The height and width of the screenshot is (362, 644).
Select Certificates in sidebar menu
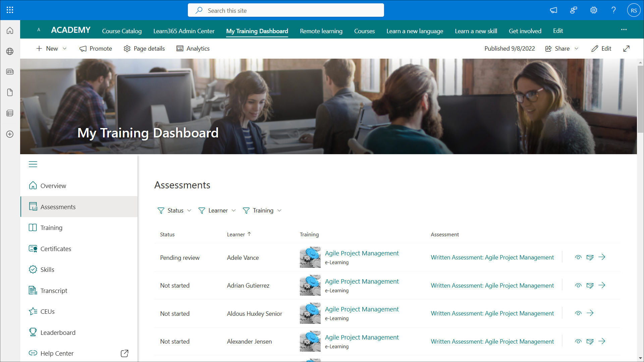coord(56,249)
